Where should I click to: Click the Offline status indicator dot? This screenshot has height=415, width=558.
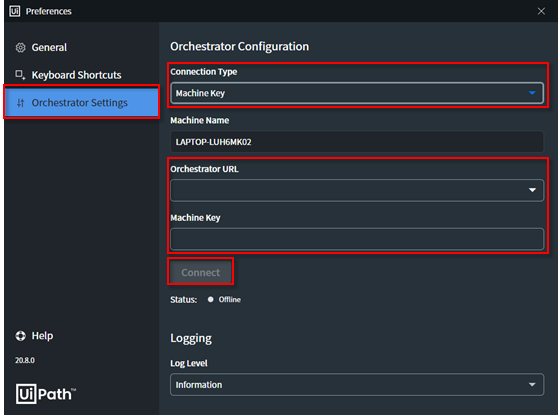(x=211, y=299)
